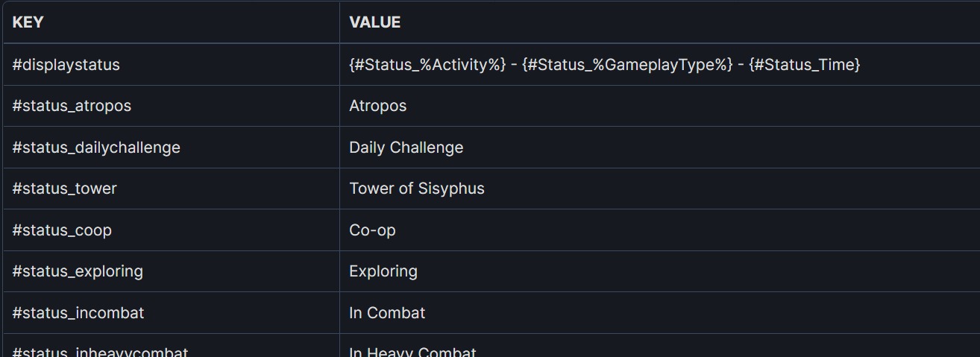This screenshot has width=980, height=357.
Task: Click the Tower of Sisyphus value
Action: (x=416, y=189)
